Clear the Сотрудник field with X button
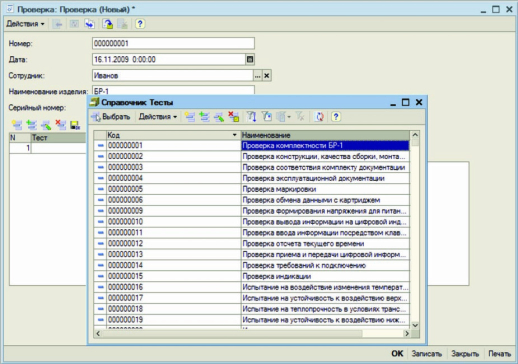The height and width of the screenshot is (364, 518). (x=267, y=76)
